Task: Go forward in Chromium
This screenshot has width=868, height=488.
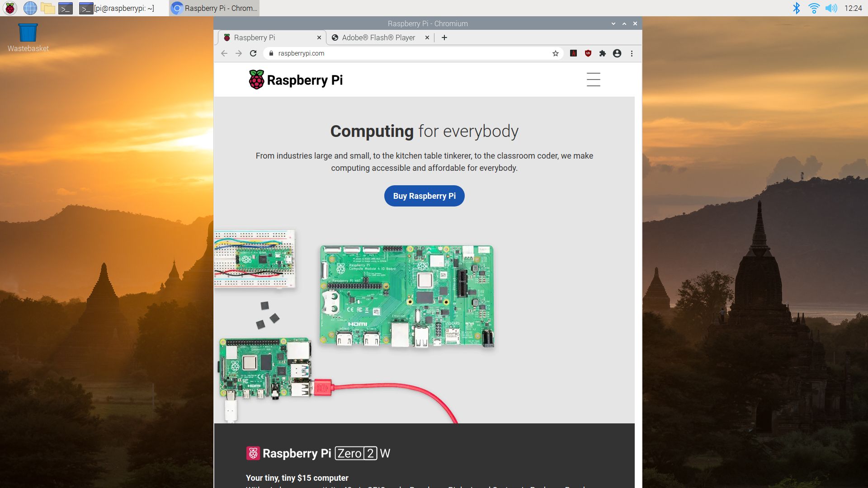Action: pos(239,53)
